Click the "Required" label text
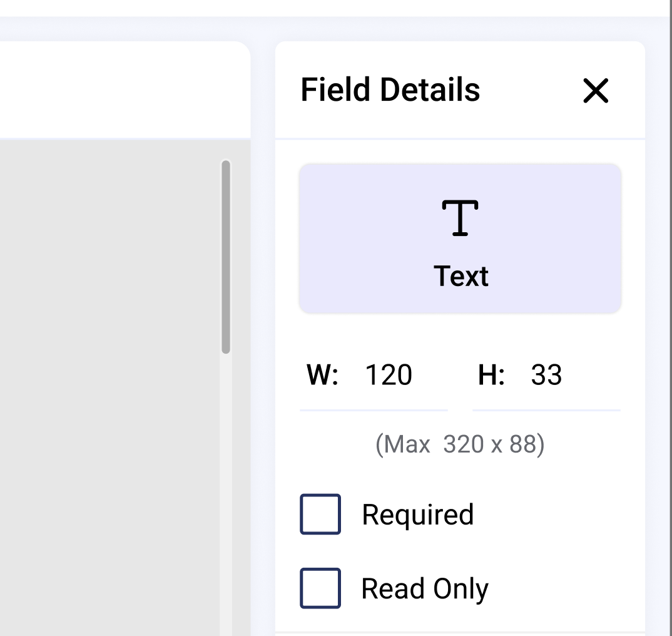Image resolution: width=672 pixels, height=636 pixels. pyautogui.click(x=417, y=515)
